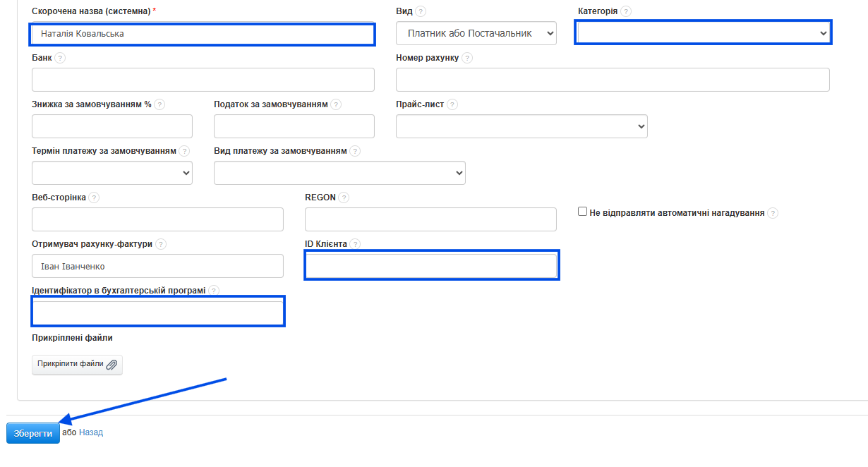Click help icon beside Прайс-лист label
This screenshot has width=868, height=467.
tap(452, 104)
